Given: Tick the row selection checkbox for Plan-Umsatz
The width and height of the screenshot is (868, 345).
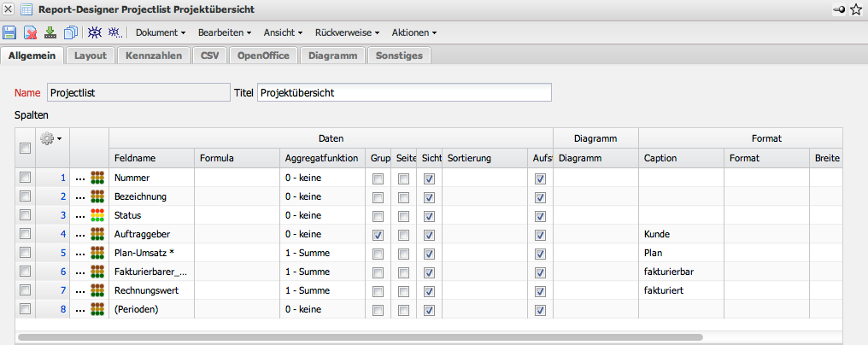Looking at the screenshot, I should point(25,253).
